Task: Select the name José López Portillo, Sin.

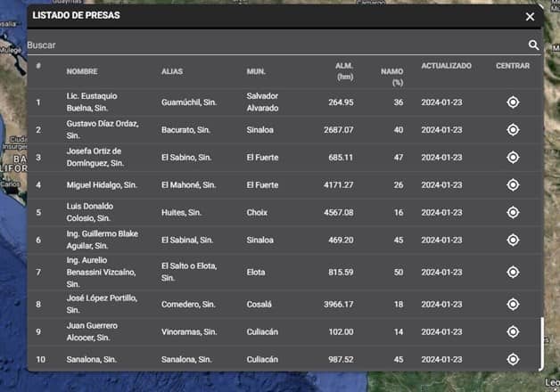Action: 102,304
